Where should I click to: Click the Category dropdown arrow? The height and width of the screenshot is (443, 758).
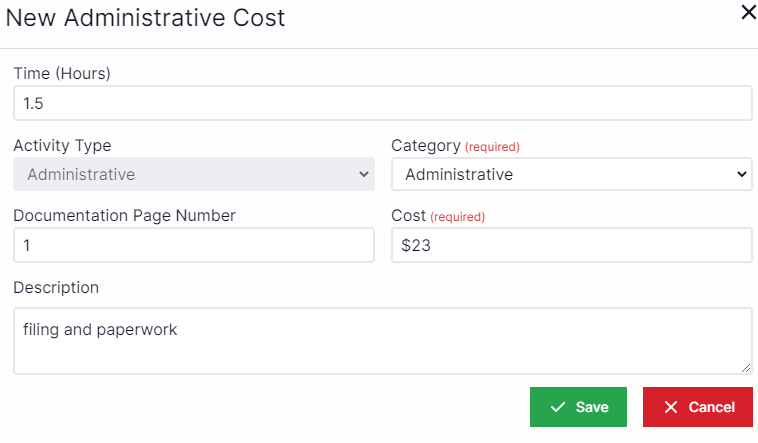tap(741, 174)
